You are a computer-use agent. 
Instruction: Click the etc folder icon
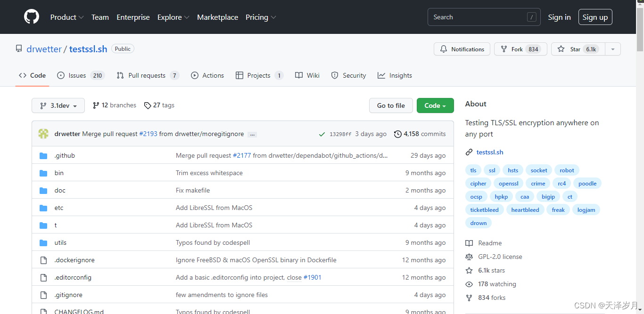[x=43, y=208]
